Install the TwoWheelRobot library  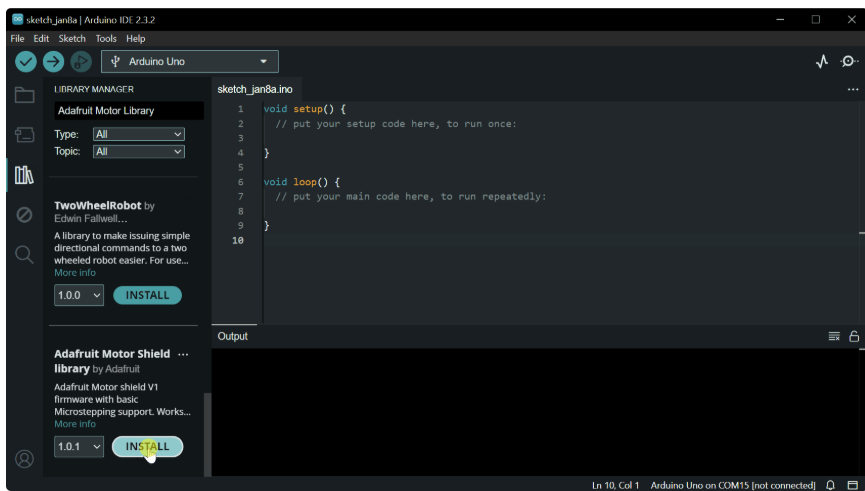click(x=147, y=295)
